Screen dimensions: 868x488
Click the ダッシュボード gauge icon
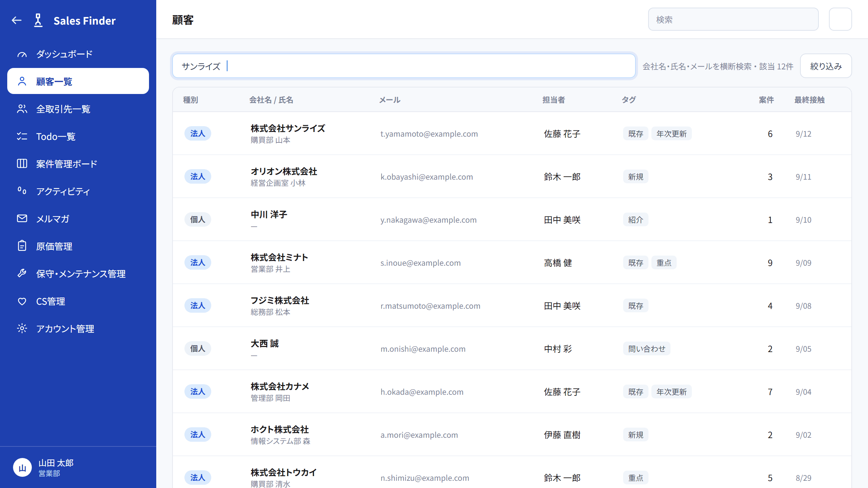22,54
